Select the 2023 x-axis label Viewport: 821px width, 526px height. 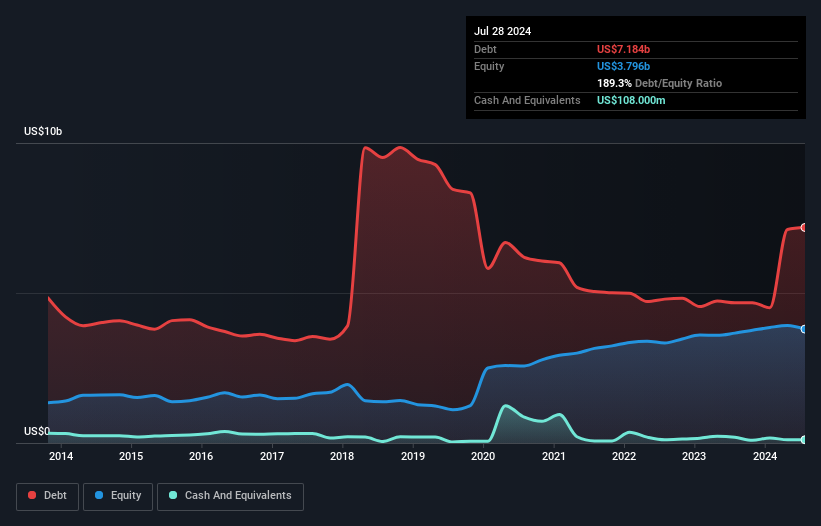[694, 456]
